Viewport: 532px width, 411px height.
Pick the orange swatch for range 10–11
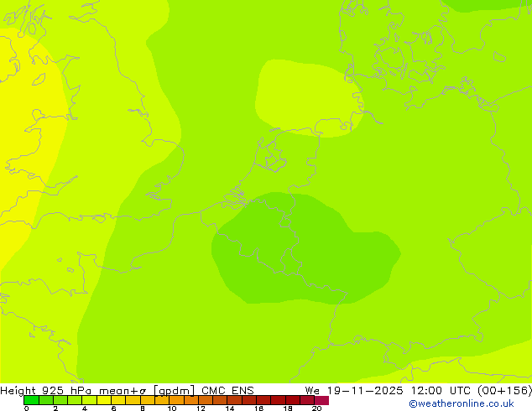click(176, 400)
